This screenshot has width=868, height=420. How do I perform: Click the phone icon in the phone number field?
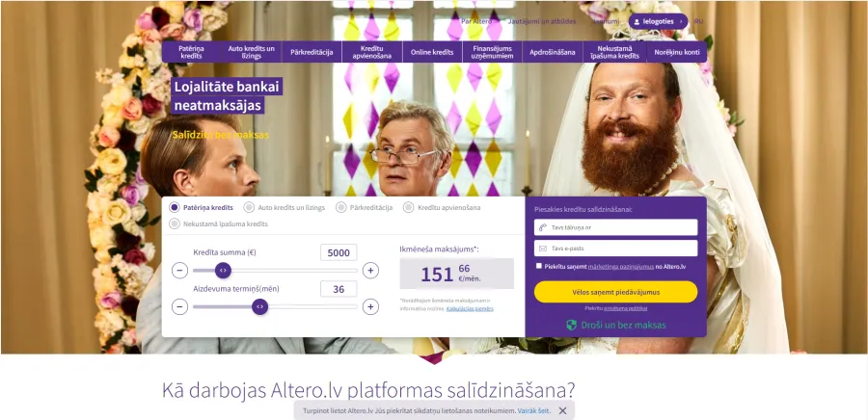(542, 227)
